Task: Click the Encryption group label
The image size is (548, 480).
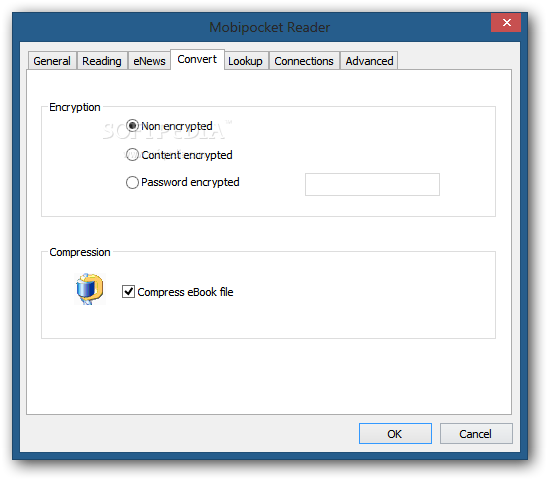Action: pyautogui.click(x=75, y=107)
